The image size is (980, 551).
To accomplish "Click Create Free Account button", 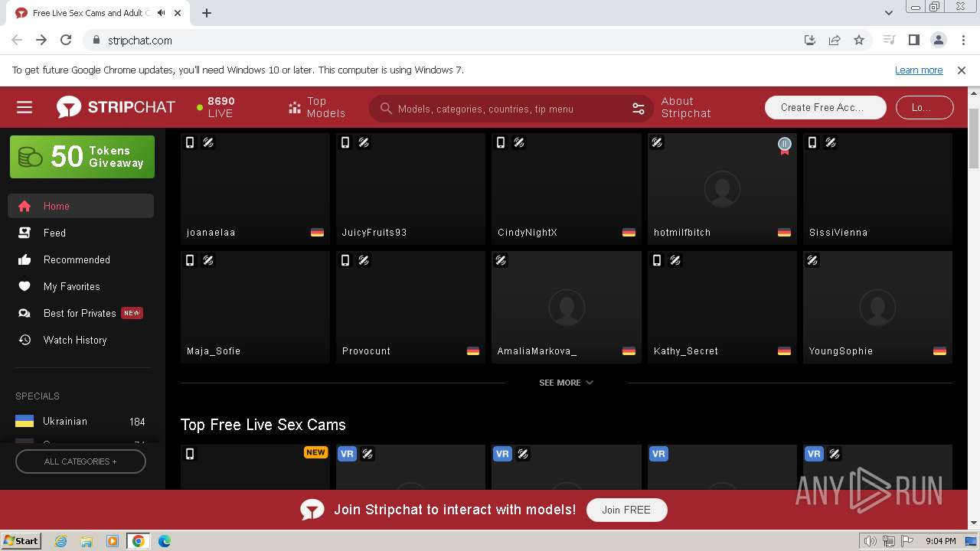I will (825, 107).
